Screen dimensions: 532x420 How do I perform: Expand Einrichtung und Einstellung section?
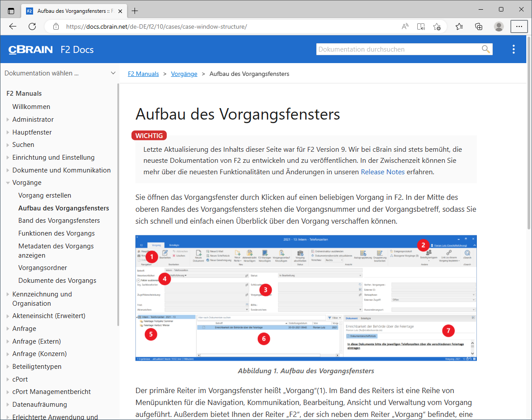[8, 157]
